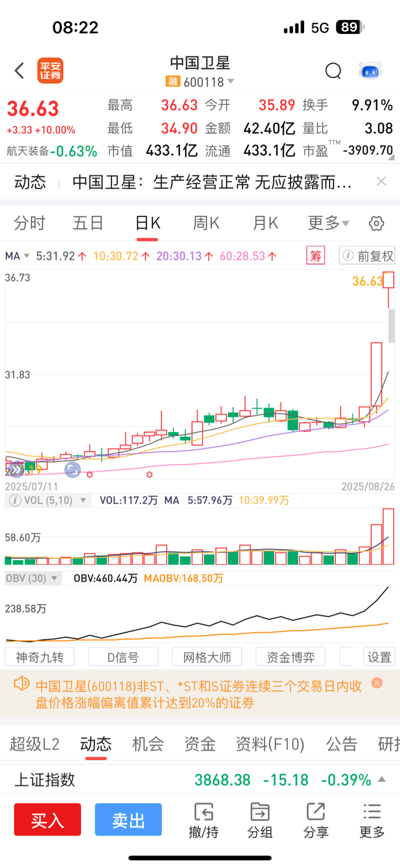Select the 神奇九转 indicator
The width and height of the screenshot is (400, 868).
pos(40,657)
